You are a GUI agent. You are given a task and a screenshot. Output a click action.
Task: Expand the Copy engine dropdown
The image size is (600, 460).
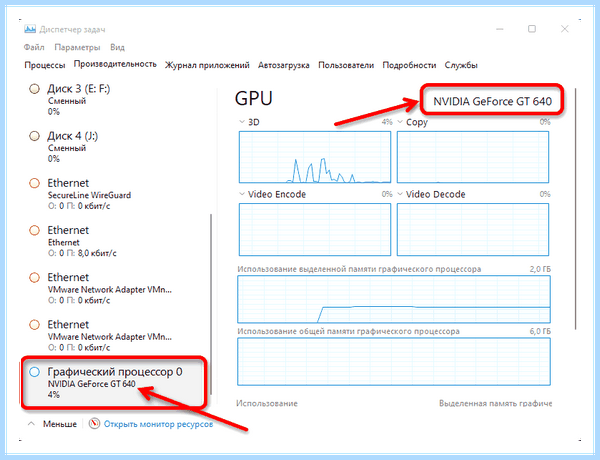(400, 122)
